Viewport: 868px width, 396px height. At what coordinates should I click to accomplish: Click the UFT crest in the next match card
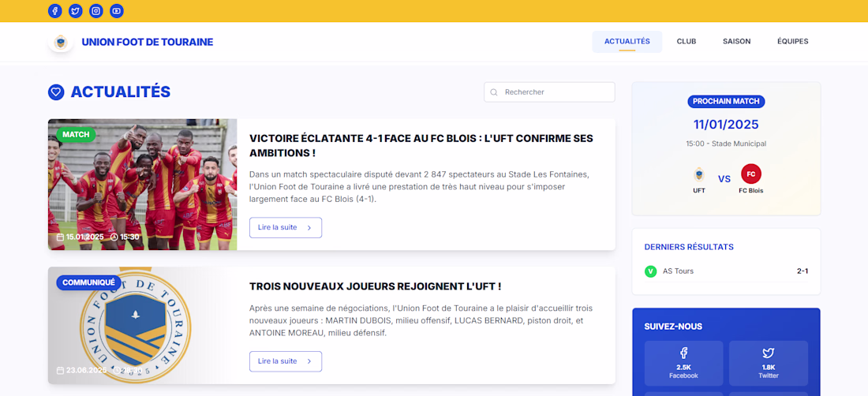(699, 174)
